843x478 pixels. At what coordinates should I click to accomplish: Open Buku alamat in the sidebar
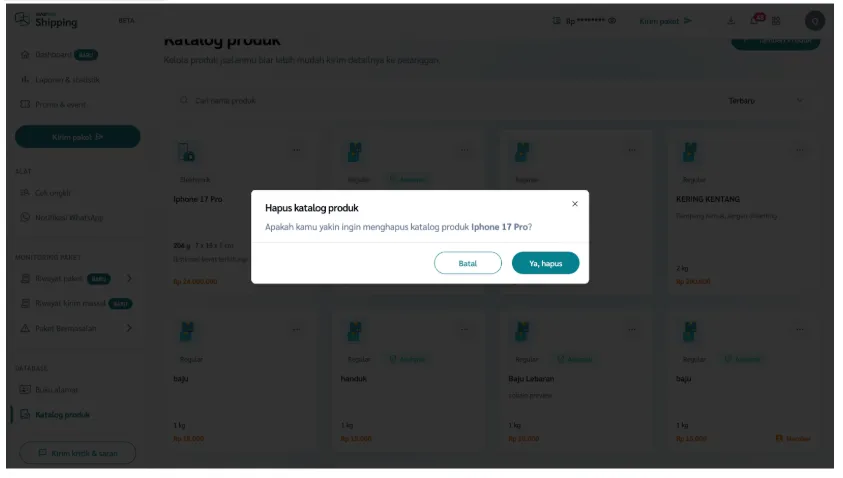(x=56, y=390)
